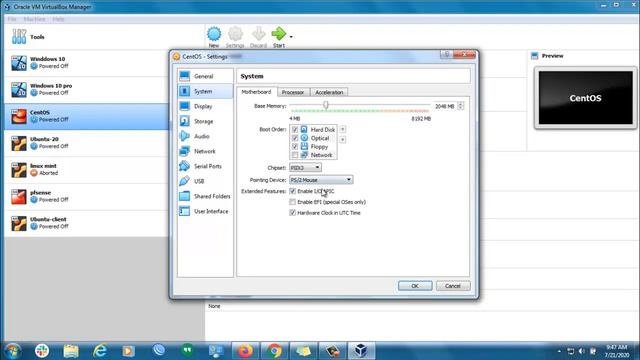The width and height of the screenshot is (640, 360).
Task: Move boot item down with arrow button
Action: coord(342,140)
